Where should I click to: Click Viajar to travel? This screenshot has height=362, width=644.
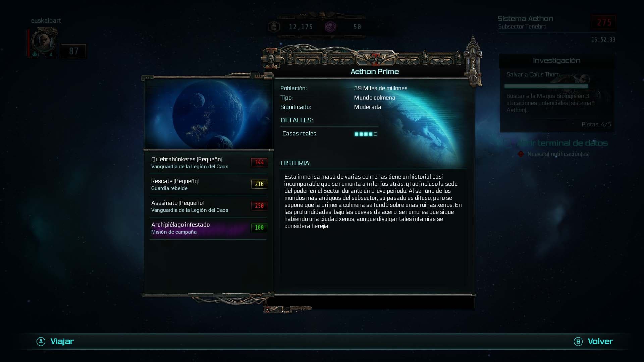[x=62, y=342]
